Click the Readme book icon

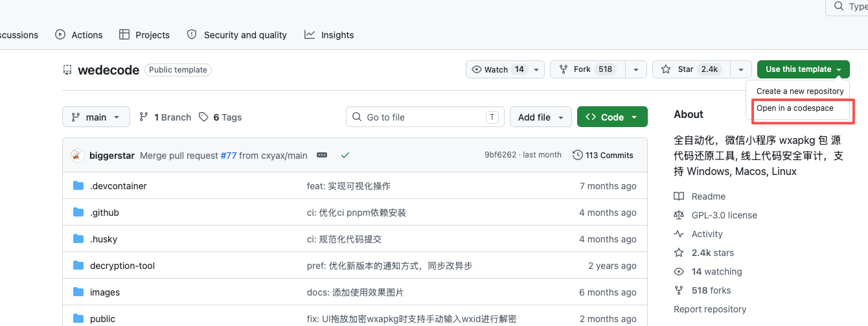[679, 196]
